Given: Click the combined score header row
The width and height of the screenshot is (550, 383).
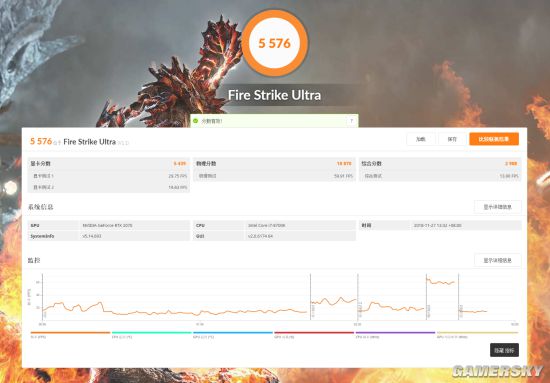Looking at the screenshot, I should pos(440,163).
